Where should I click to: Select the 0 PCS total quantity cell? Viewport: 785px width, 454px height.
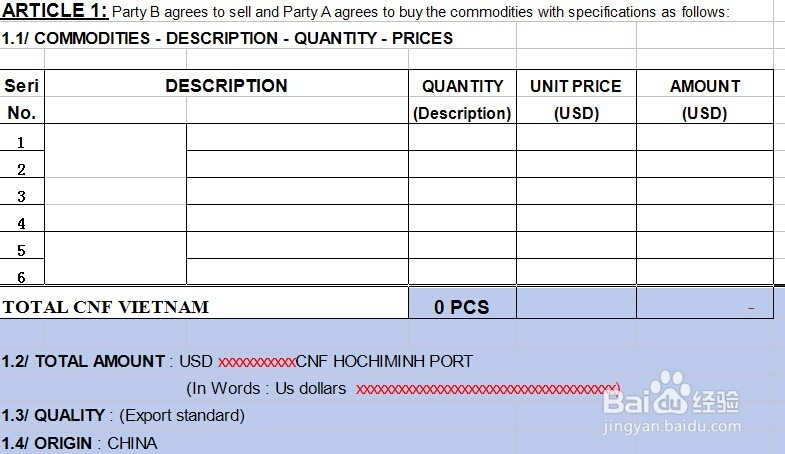pos(462,307)
